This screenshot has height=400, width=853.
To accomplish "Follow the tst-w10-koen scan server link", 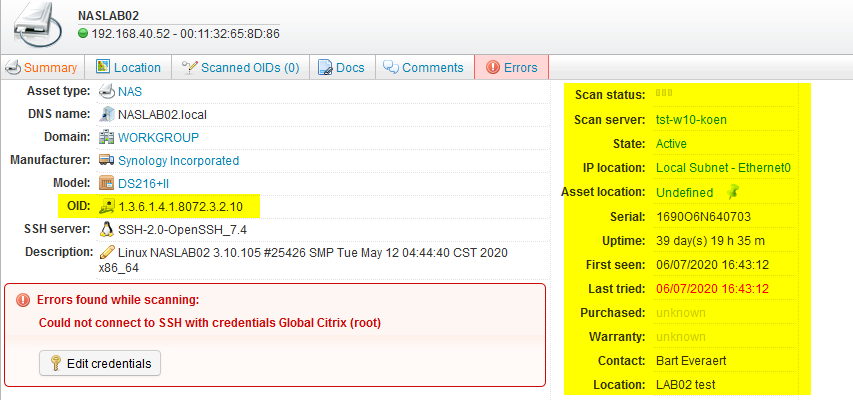I will tap(691, 119).
